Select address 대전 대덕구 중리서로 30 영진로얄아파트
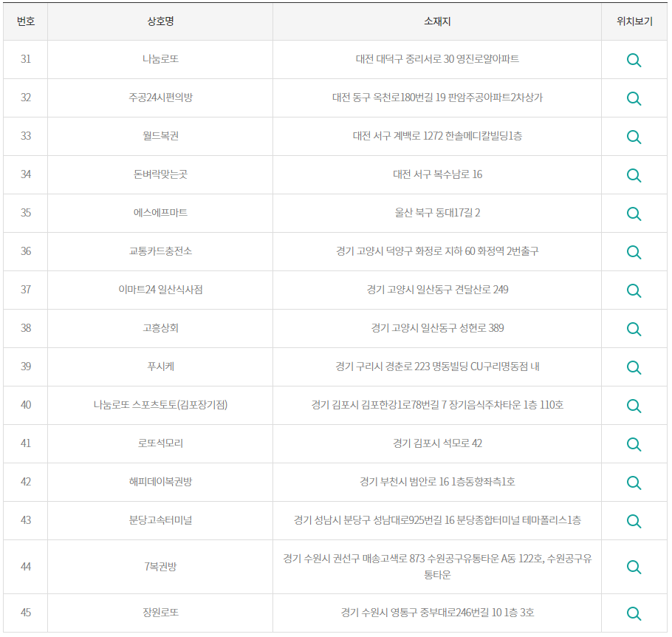The height and width of the screenshot is (637, 672). 437,59
